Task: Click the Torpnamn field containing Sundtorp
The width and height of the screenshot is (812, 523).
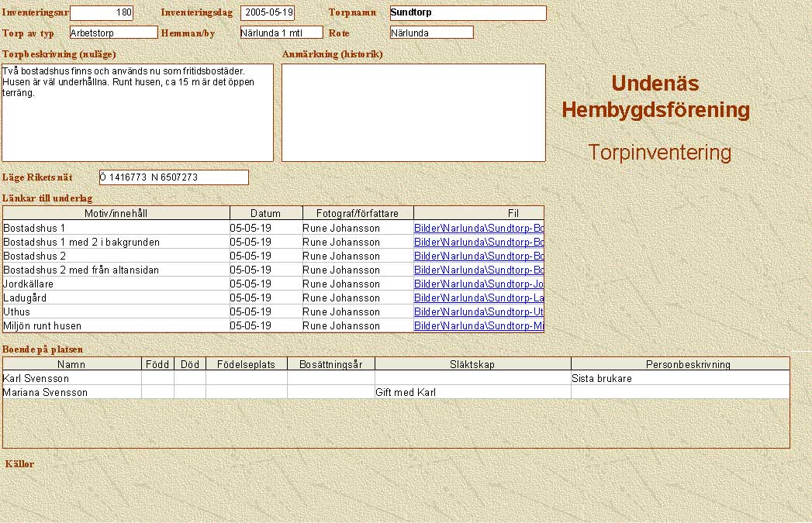Action: pyautogui.click(x=468, y=13)
